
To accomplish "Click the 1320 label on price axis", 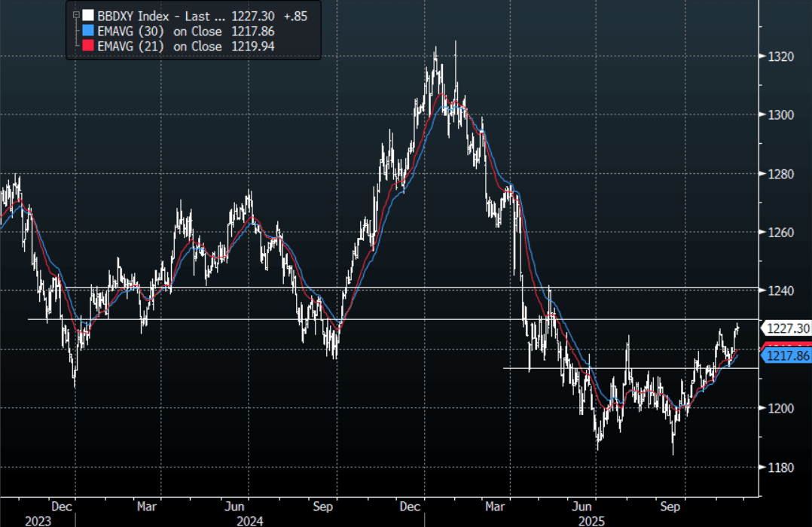I will [x=780, y=56].
